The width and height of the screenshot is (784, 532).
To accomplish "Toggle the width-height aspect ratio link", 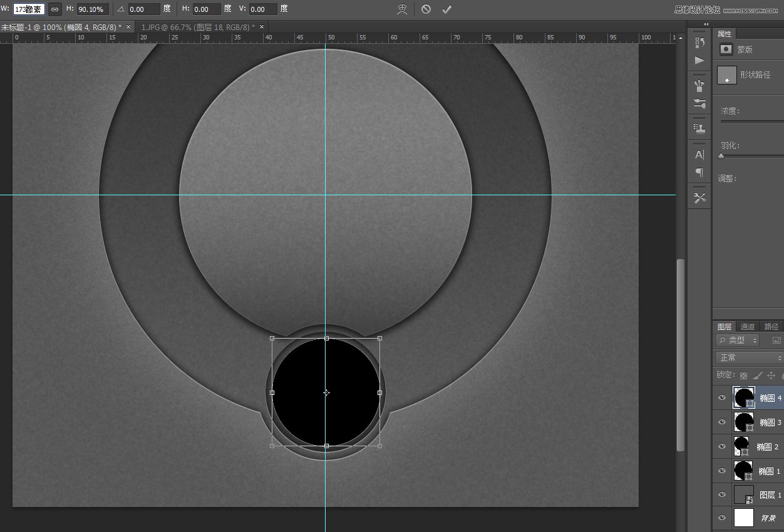I will [55, 9].
